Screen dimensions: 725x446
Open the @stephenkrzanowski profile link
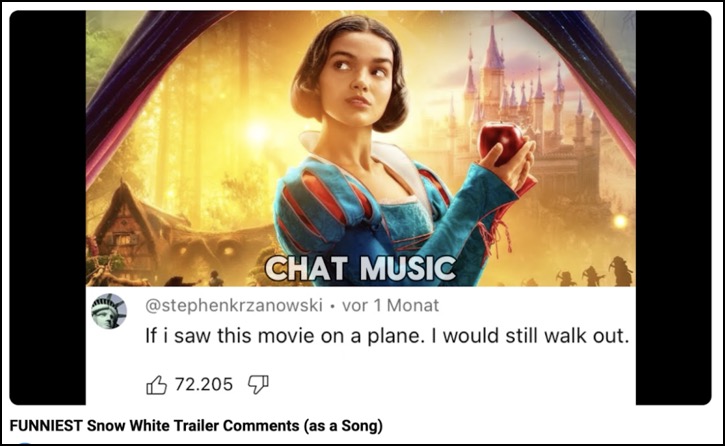pos(234,305)
